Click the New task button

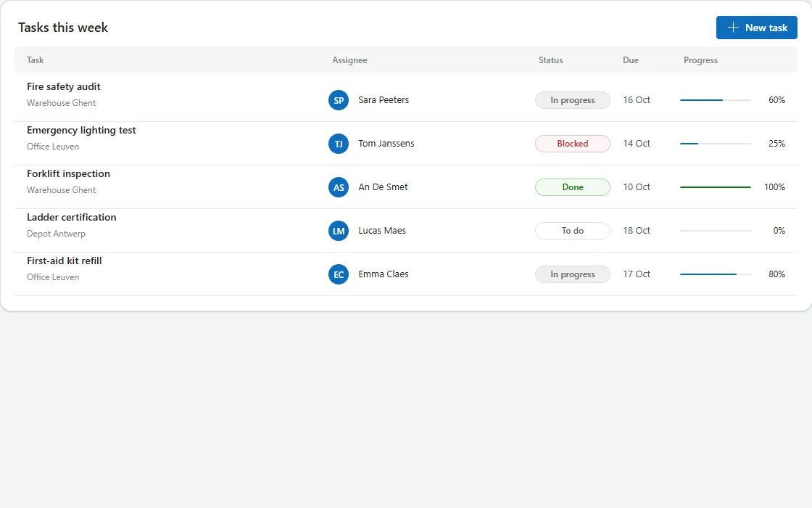coord(757,28)
